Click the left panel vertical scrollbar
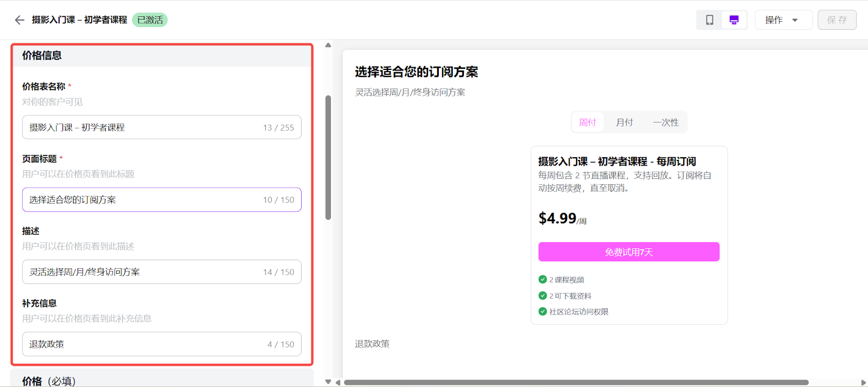868x387 pixels. tap(328, 157)
